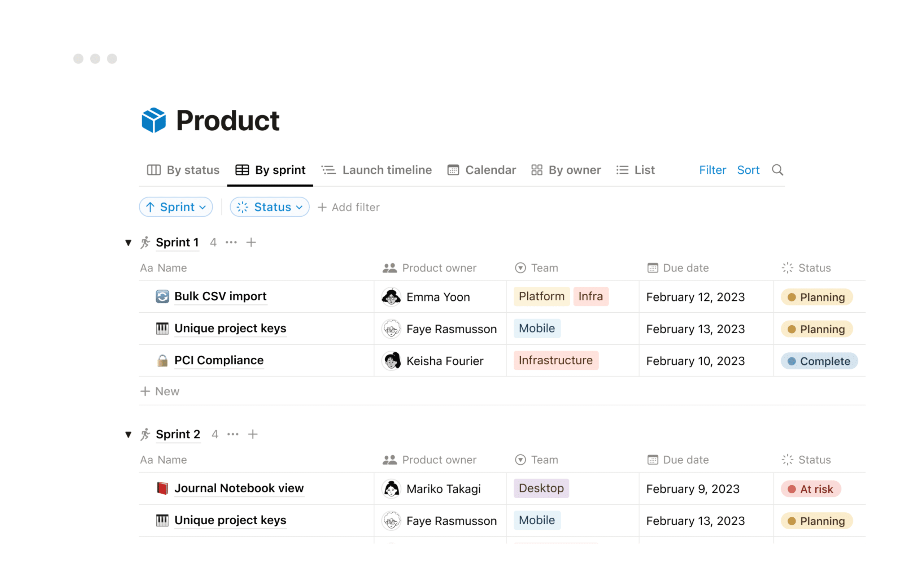This screenshot has height=582, width=924.
Task: Click the piano icon in Sprint 1's Unique project keys row
Action: click(x=162, y=328)
